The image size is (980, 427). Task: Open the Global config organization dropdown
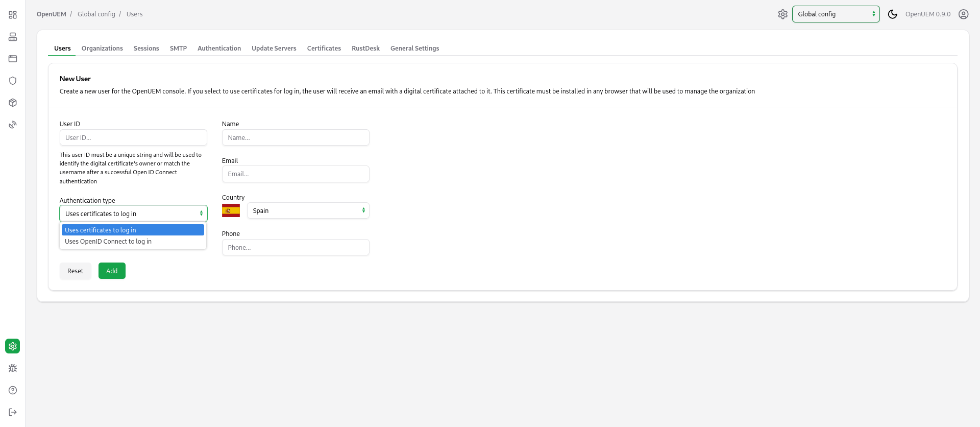coord(836,14)
